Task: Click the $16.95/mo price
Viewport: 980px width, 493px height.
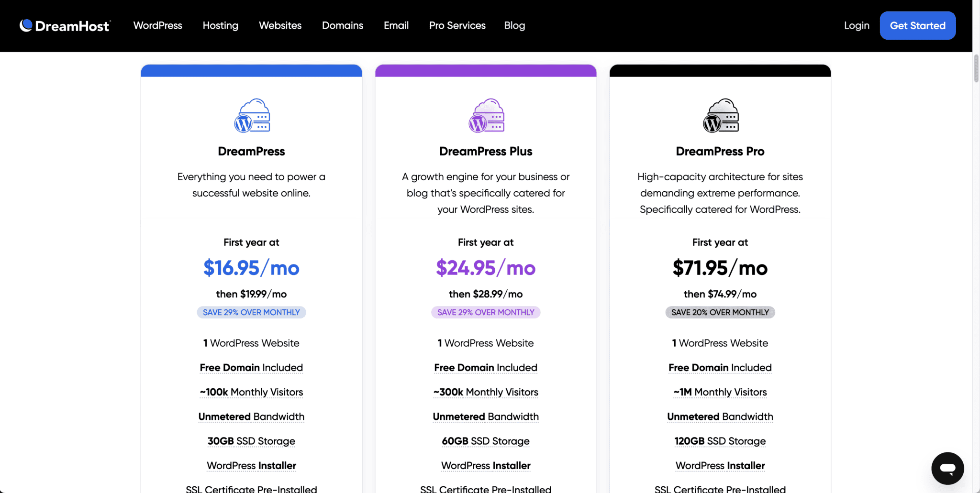Action: point(251,268)
